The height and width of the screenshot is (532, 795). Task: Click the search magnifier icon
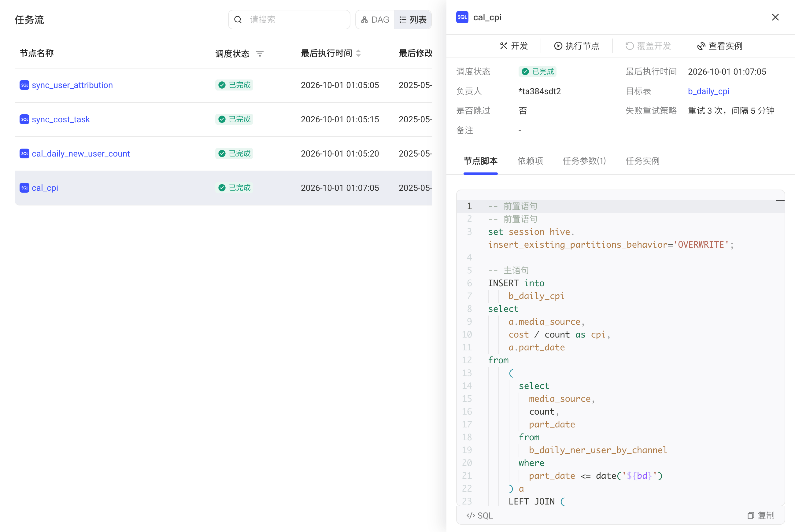(x=238, y=20)
